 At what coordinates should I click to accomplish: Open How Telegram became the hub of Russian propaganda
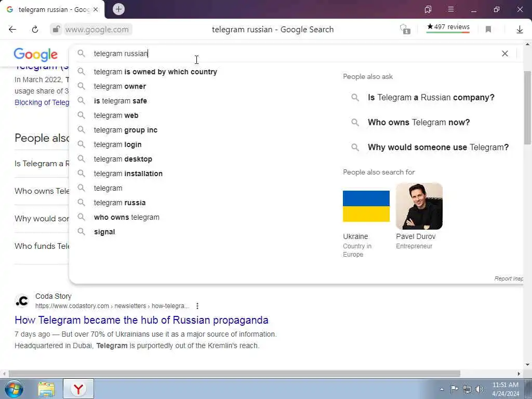pos(141,320)
